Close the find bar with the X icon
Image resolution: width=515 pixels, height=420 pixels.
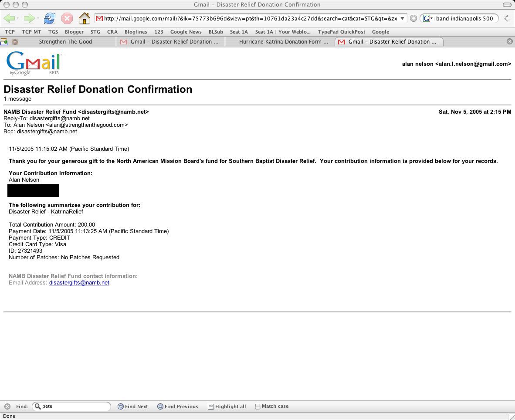coord(7,406)
